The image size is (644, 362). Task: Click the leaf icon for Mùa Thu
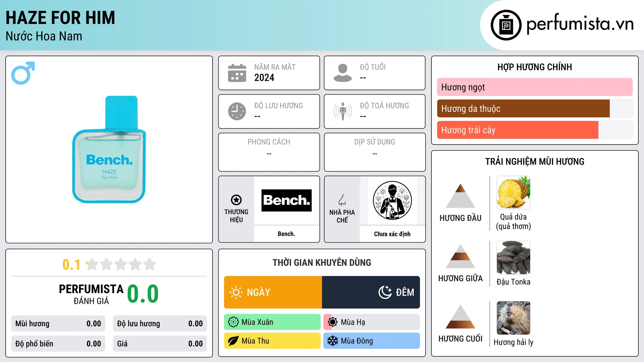point(233,341)
